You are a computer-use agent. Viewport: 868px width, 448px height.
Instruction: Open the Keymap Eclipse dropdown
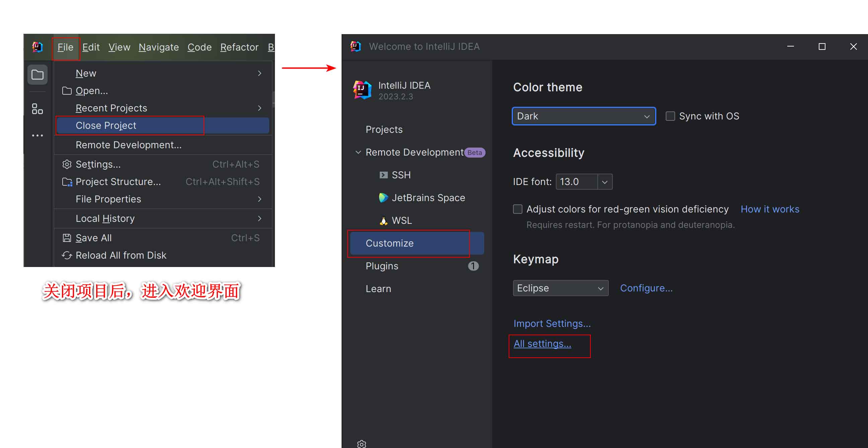coord(560,288)
